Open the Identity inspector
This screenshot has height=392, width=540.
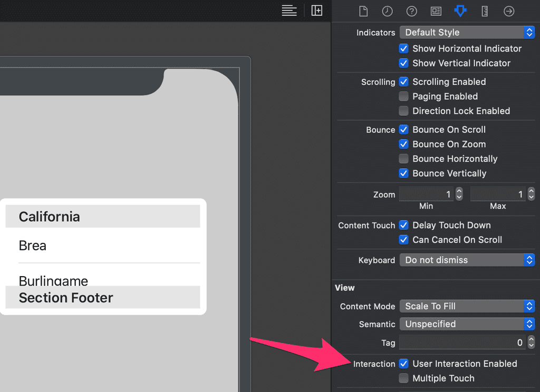tap(436, 11)
